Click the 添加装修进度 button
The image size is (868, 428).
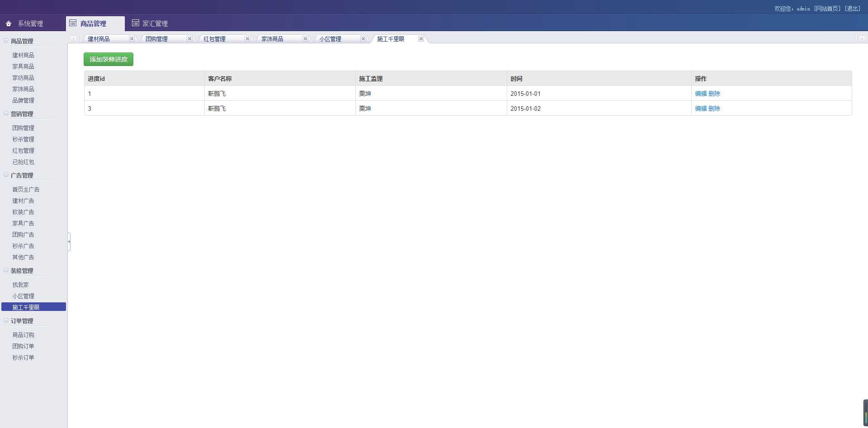[x=108, y=59]
